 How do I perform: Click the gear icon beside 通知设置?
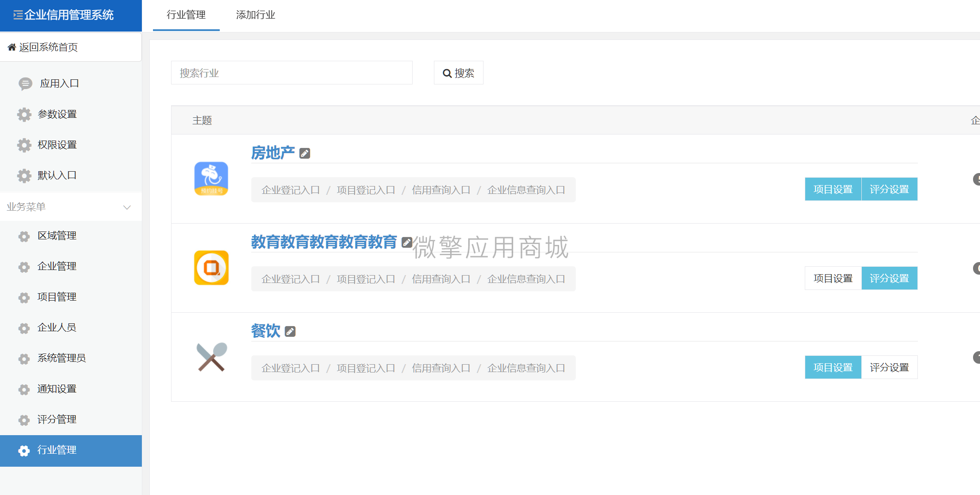coord(24,390)
